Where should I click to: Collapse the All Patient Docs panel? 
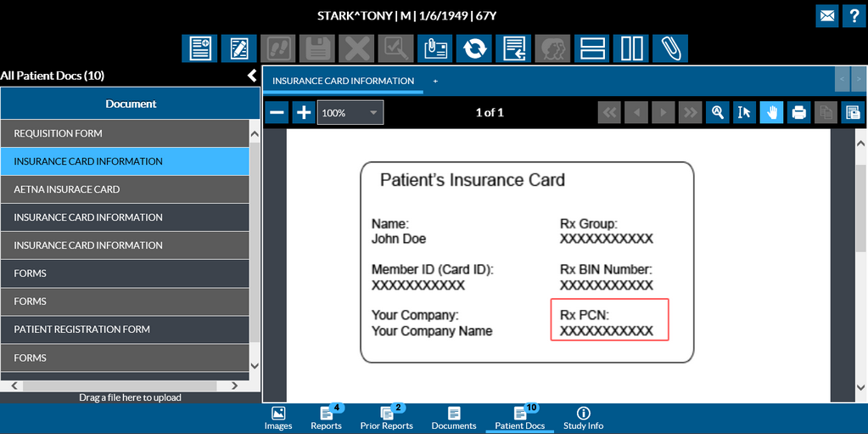tap(251, 76)
